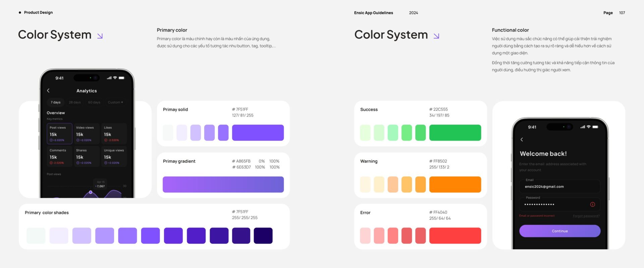The height and width of the screenshot is (268, 644).
Task: Pick the lightest pink Error tint swatch
Action: (x=365, y=235)
